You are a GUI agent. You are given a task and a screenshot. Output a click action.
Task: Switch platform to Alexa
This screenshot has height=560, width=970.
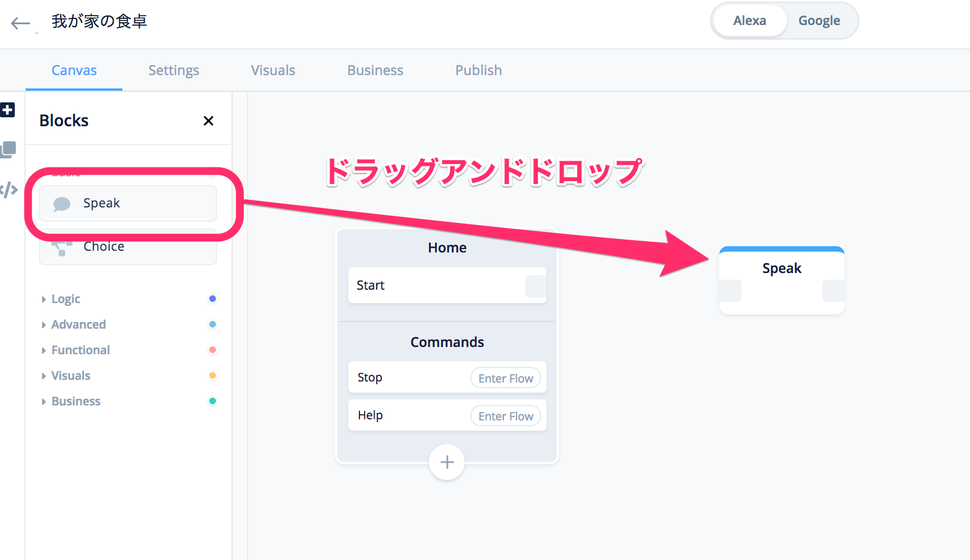pyautogui.click(x=749, y=21)
